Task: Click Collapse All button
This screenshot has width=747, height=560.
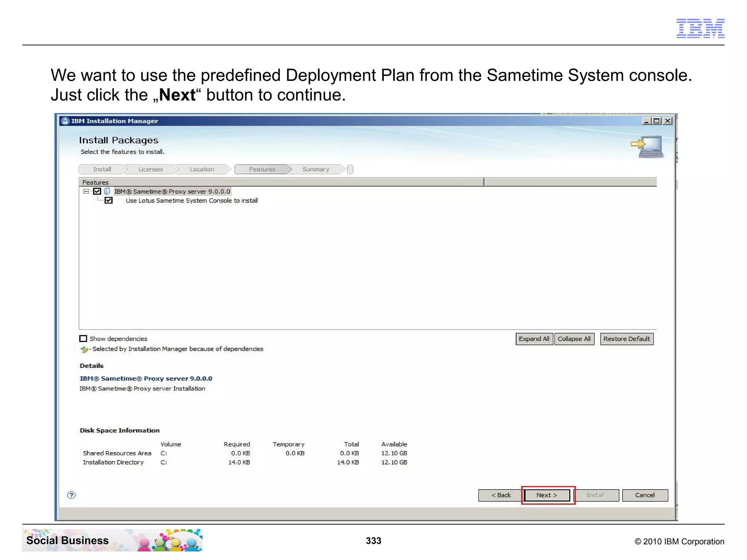Action: point(574,339)
